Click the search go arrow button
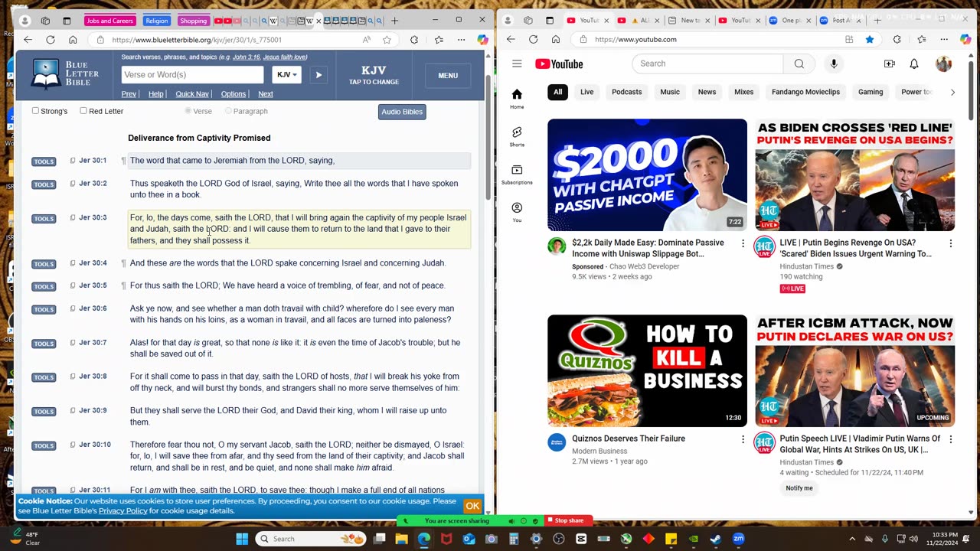Image resolution: width=980 pixels, height=551 pixels. tap(318, 74)
